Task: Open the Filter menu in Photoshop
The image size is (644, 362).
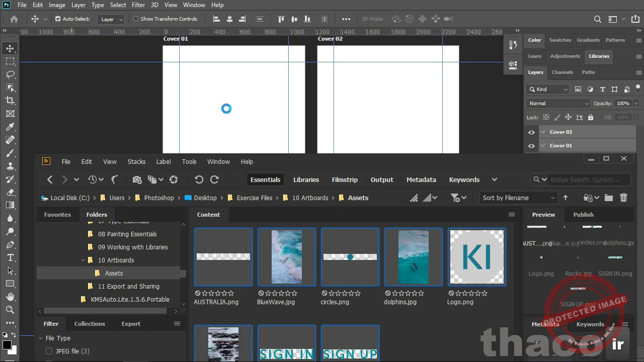Action: pos(138,5)
